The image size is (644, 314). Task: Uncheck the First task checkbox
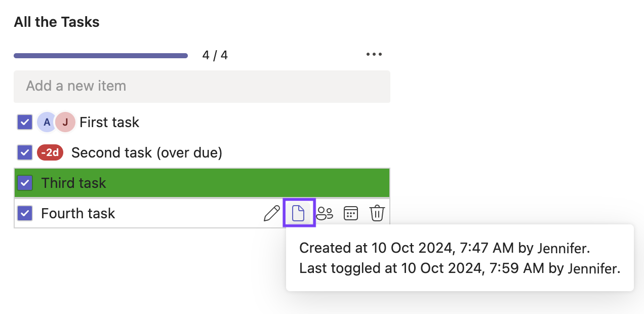[25, 122]
